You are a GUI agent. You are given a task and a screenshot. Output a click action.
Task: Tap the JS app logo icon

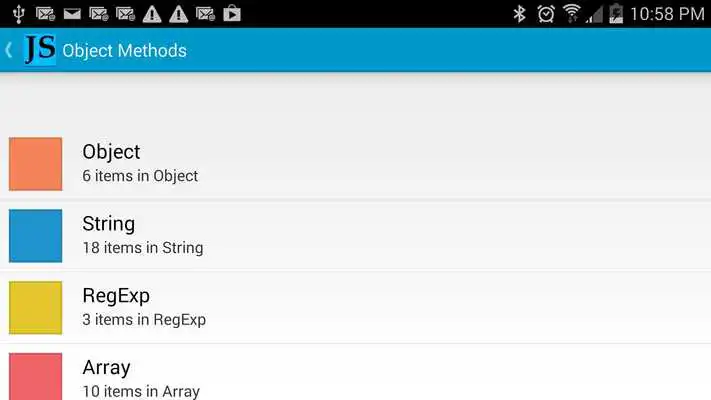tap(40, 50)
